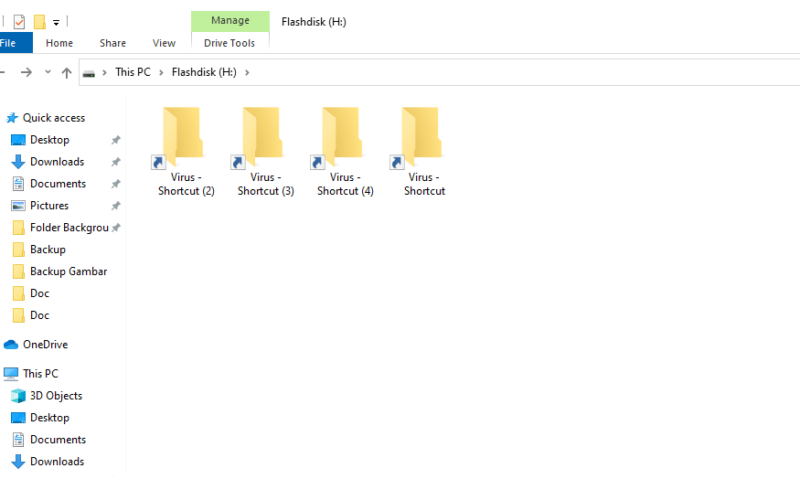The width and height of the screenshot is (800, 500).
Task: Expand chevron after This PC in address bar
Action: (x=161, y=72)
